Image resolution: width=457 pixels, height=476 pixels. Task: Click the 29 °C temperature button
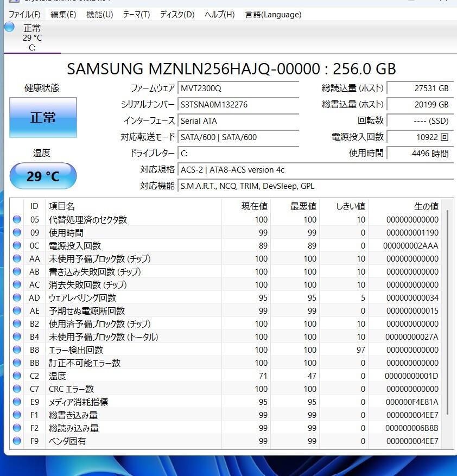pyautogui.click(x=43, y=176)
